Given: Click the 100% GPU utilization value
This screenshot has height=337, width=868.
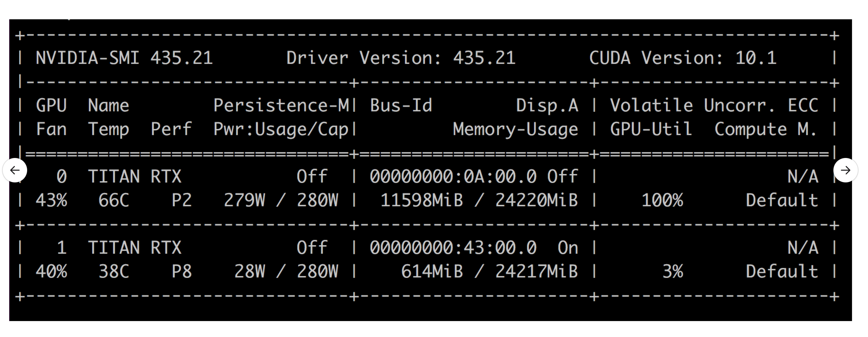Looking at the screenshot, I should pos(662,200).
